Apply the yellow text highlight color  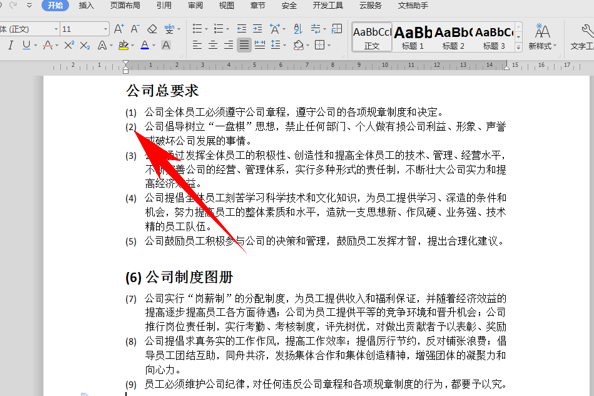point(123,45)
